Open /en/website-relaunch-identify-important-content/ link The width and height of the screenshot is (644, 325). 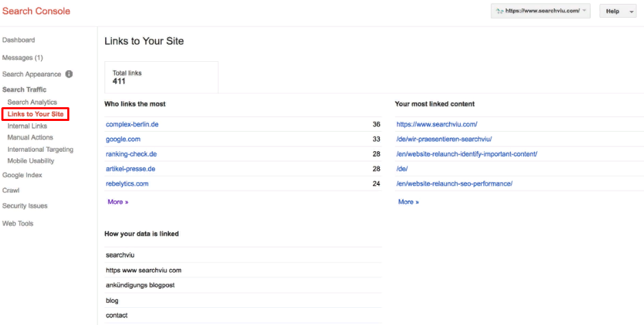tap(467, 154)
